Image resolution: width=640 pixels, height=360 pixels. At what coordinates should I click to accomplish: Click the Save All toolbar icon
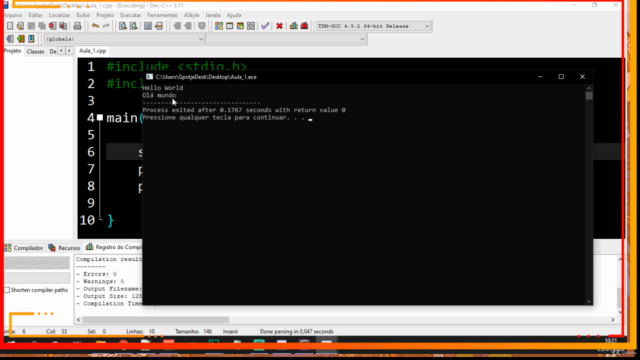click(42, 26)
